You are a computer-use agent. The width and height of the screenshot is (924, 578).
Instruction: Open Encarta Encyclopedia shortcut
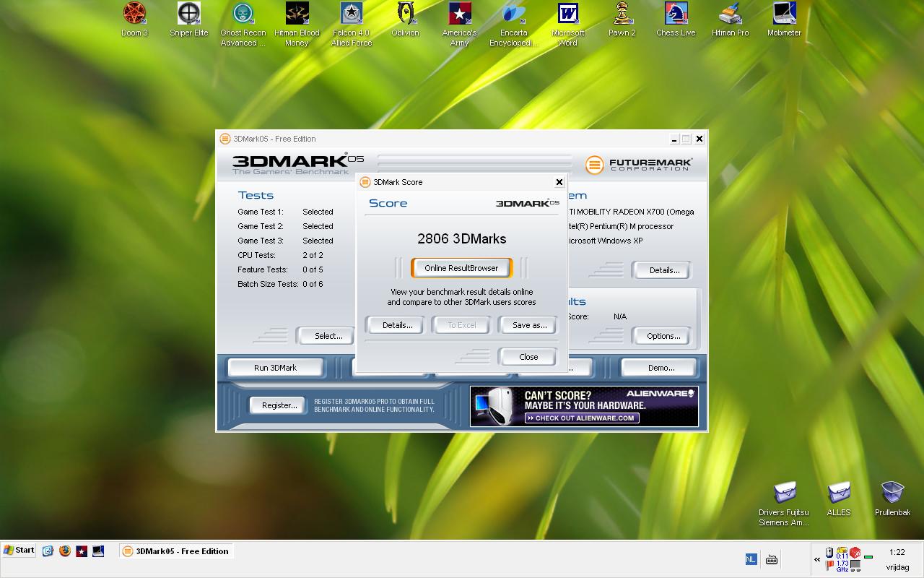513,25
